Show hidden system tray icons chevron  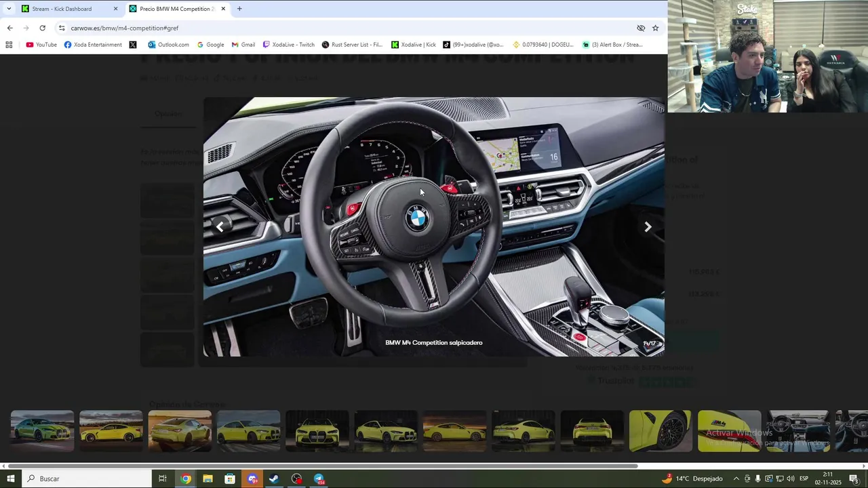(736, 479)
